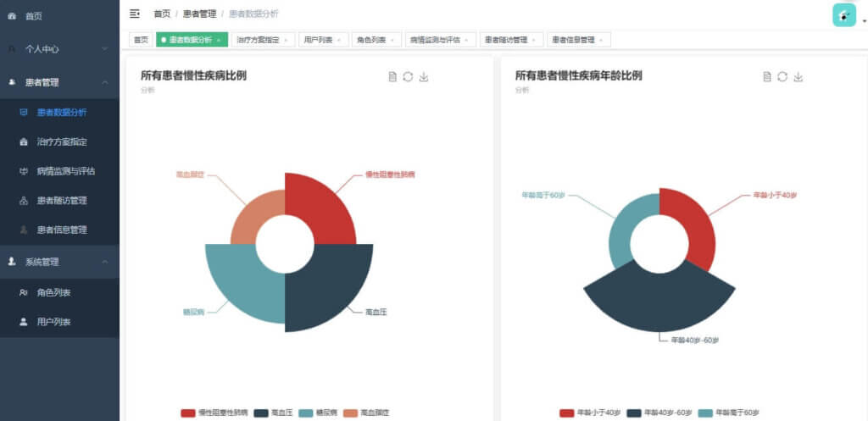Viewport: 868px width, 421px height.
Task: Switch to the 角色列表 tab
Action: pos(376,40)
